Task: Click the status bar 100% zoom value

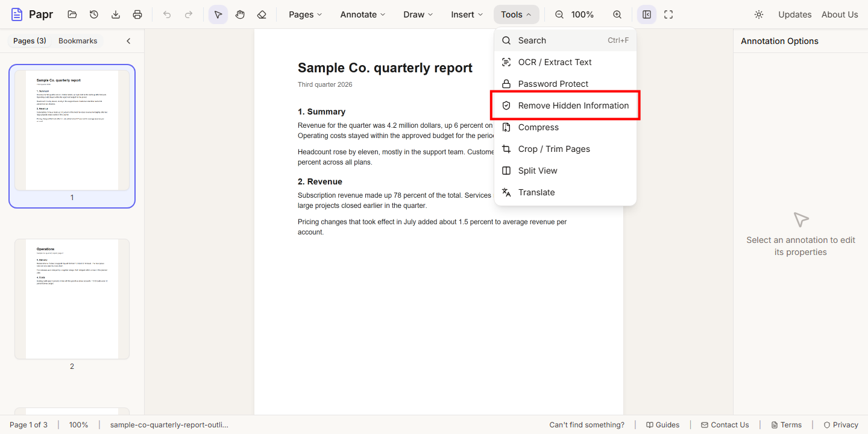Action: click(x=78, y=425)
